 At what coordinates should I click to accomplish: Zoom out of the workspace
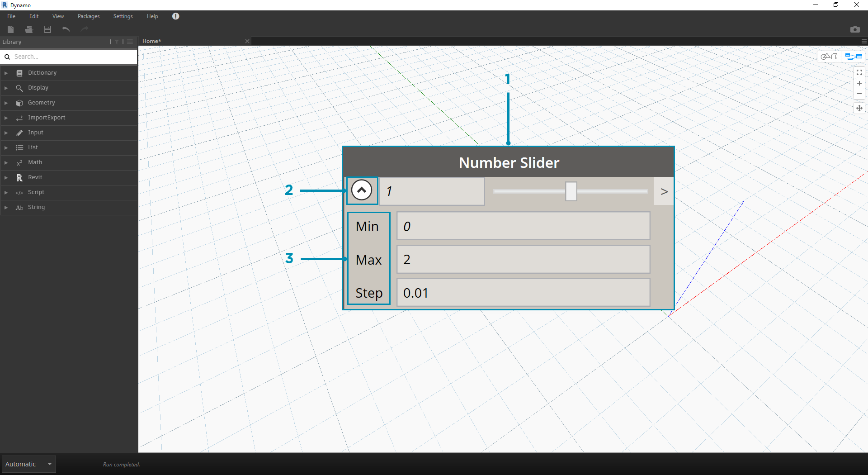859,94
